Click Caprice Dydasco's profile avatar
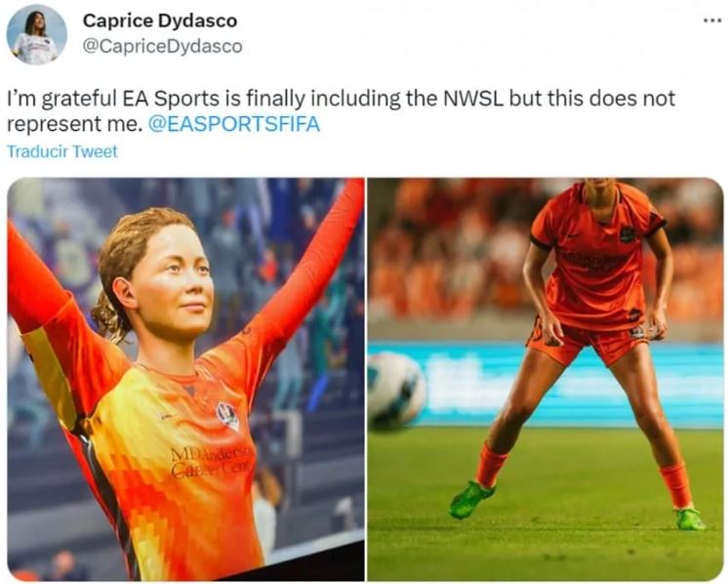Screen dimensions: 728x584 pos(37,34)
